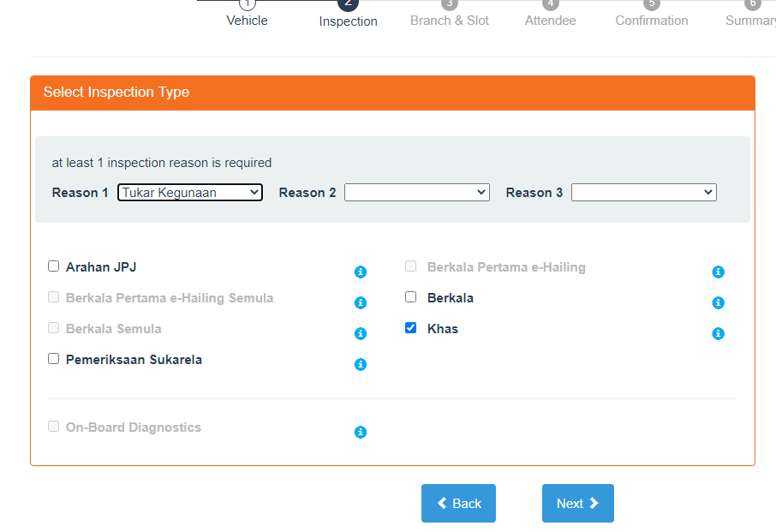The width and height of the screenshot is (776, 532).
Task: Click Berkala Pertama e-Hailing Semula checkbox
Action: 53,297
